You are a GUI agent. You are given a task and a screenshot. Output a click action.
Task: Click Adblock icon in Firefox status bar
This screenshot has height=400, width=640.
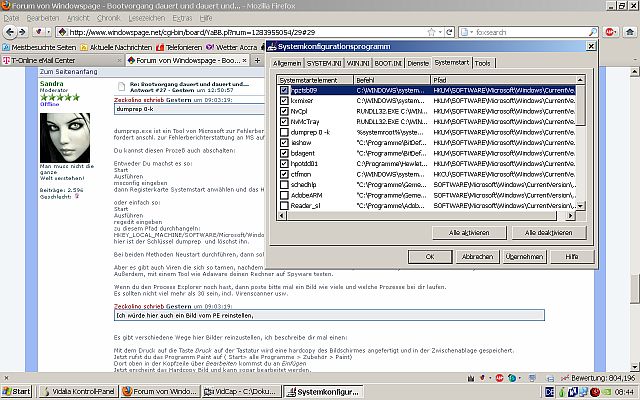pyautogui.click(x=499, y=378)
